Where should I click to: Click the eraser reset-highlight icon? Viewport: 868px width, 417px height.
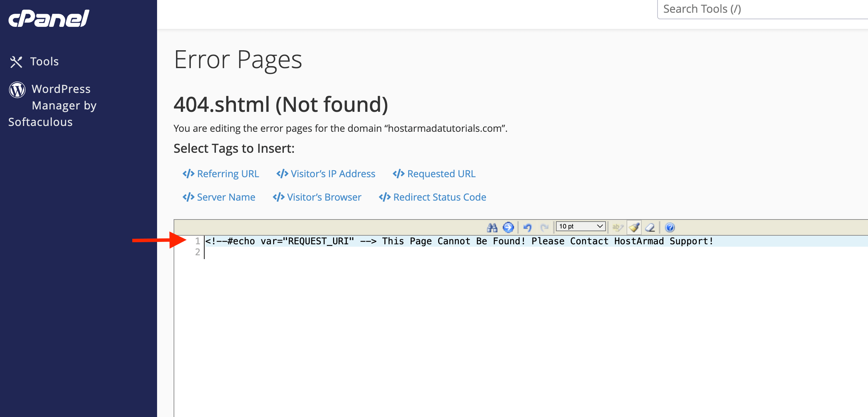click(650, 227)
